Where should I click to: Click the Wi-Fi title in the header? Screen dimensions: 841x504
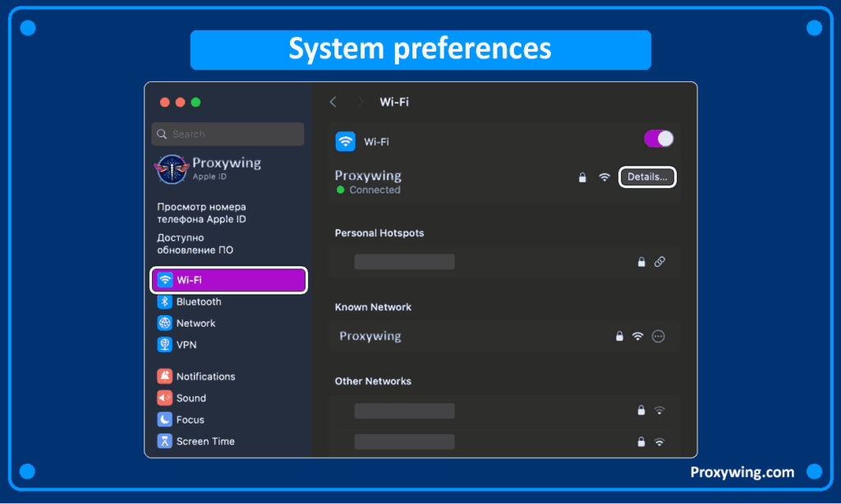tap(394, 102)
